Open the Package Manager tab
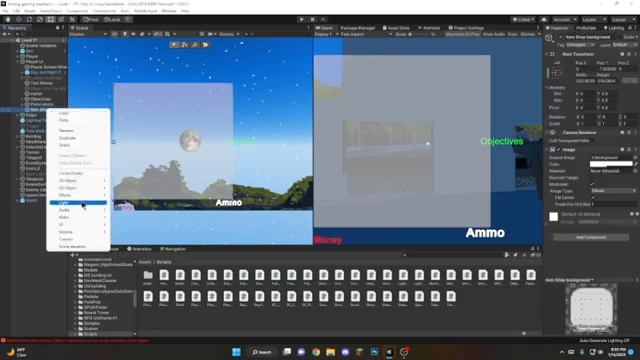640x360 pixels. coord(357,28)
